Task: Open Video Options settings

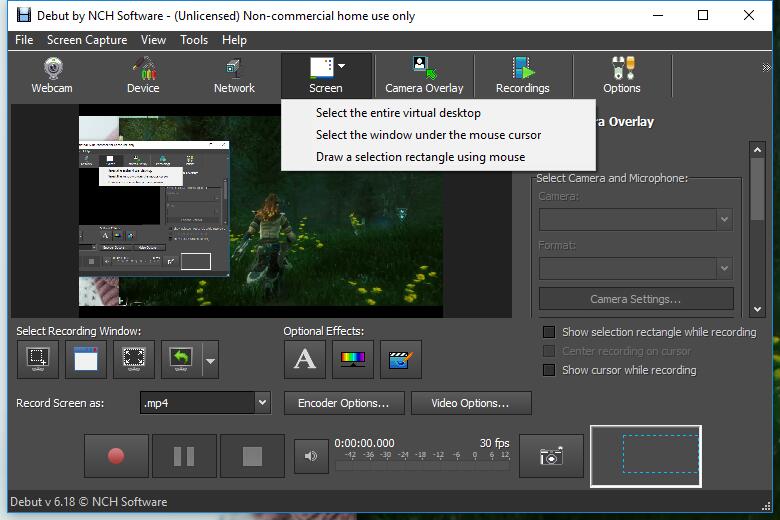Action: [x=470, y=403]
